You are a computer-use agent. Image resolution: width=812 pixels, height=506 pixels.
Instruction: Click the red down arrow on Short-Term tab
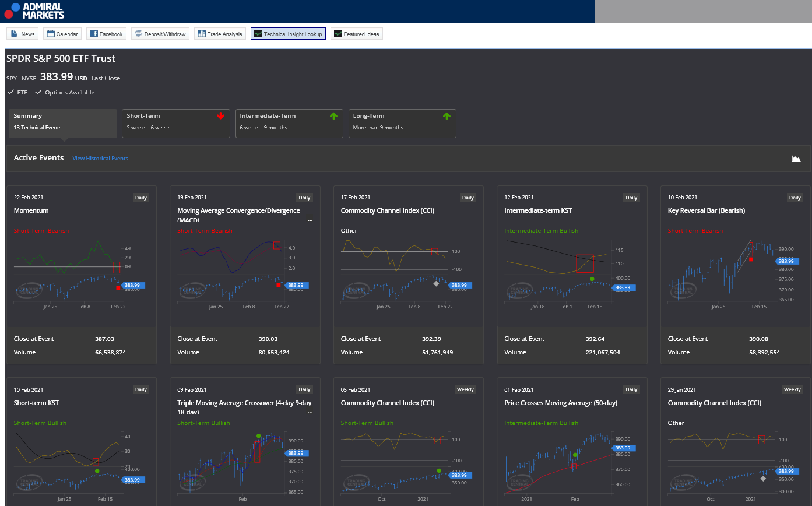pos(220,116)
